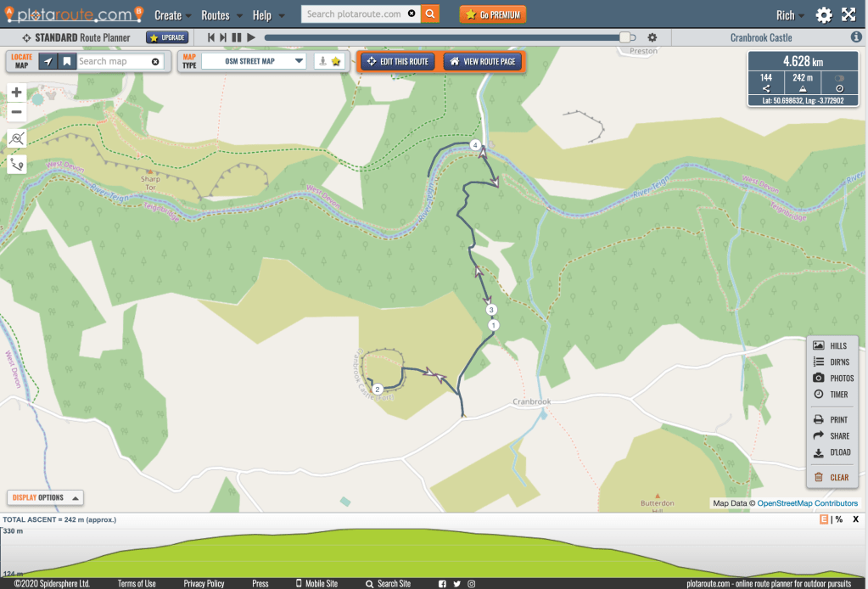Click the settings gear icon in header
This screenshot has width=868, height=589.
pyautogui.click(x=824, y=14)
